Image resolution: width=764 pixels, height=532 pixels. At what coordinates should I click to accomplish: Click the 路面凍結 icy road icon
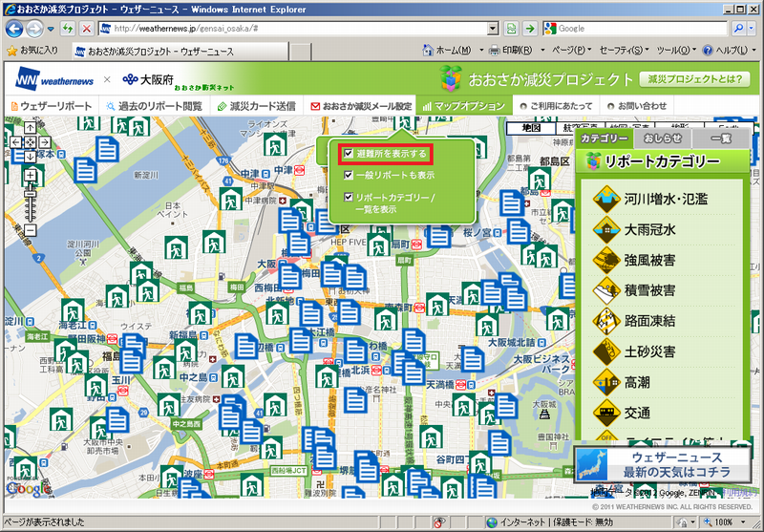point(606,322)
